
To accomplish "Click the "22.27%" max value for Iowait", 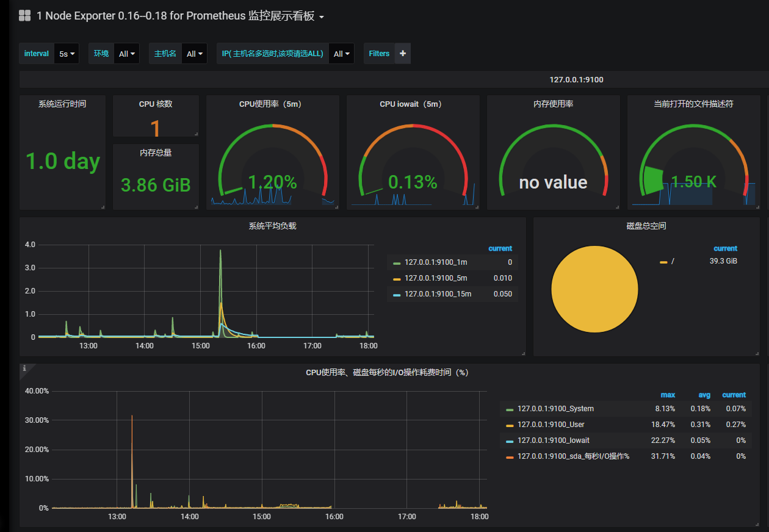I will (x=663, y=440).
